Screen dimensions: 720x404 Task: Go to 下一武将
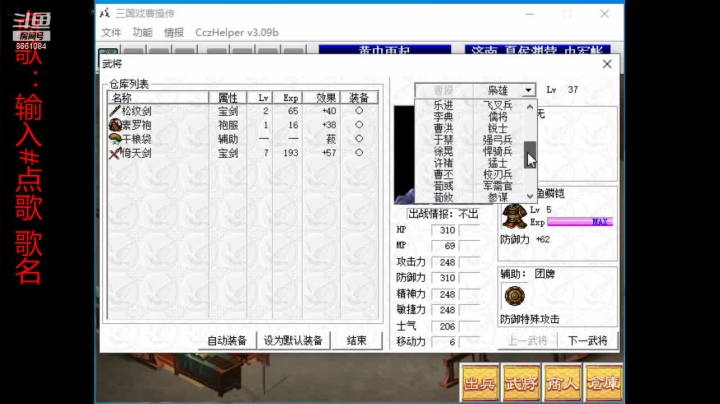click(x=588, y=341)
